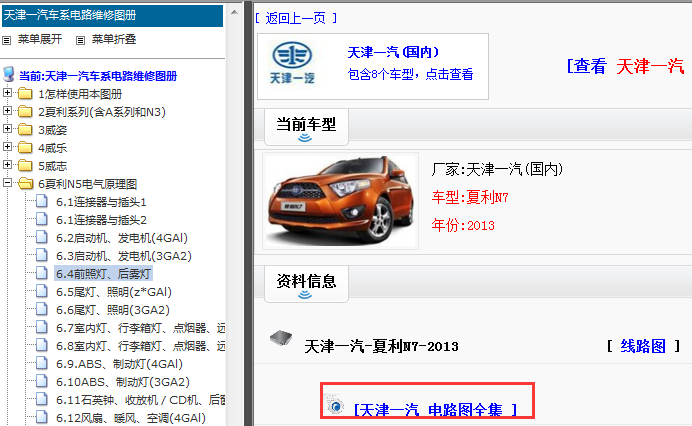Click the first 6.7室内灯、行李箱灯 page icon
Viewport: 692px width, 426px height.
coord(41,328)
